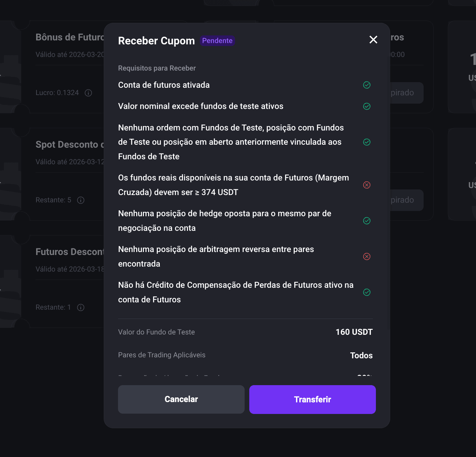
Task: Click info icon beside Restante: 1
Action: click(81, 307)
